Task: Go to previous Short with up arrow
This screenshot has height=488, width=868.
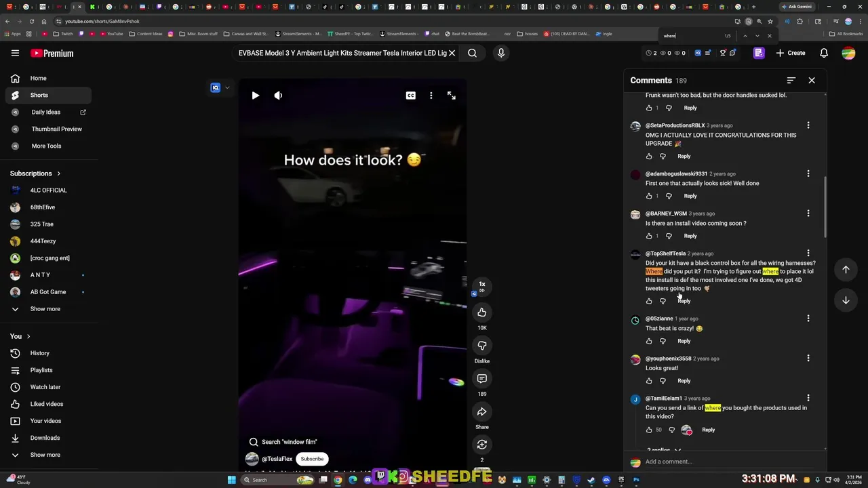Action: 846,270
